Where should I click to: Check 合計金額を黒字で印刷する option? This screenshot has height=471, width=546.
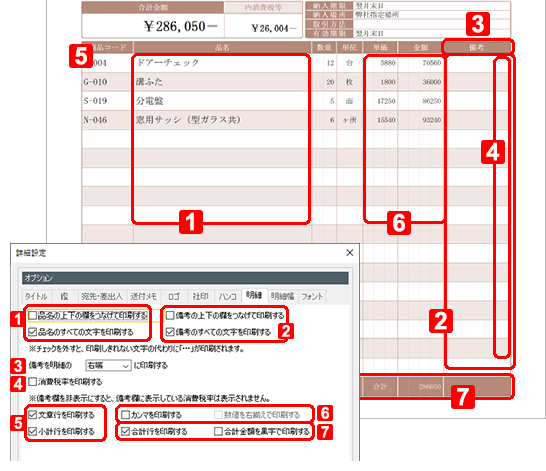218,432
